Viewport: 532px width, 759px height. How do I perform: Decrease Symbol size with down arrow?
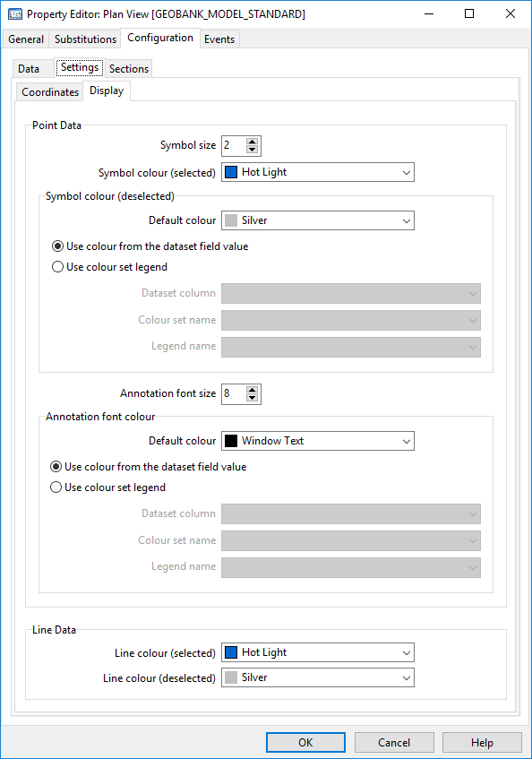coord(252,150)
